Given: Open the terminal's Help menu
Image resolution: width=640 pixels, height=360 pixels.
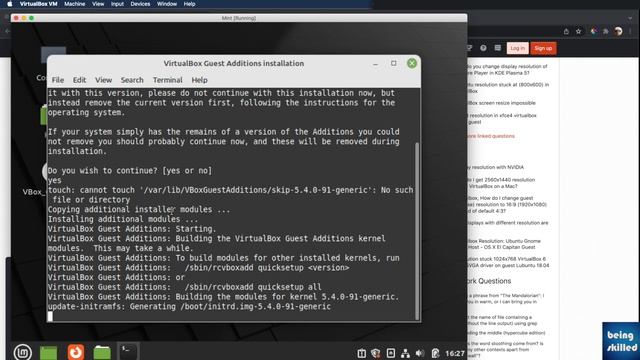Looking at the screenshot, I should click(200, 80).
